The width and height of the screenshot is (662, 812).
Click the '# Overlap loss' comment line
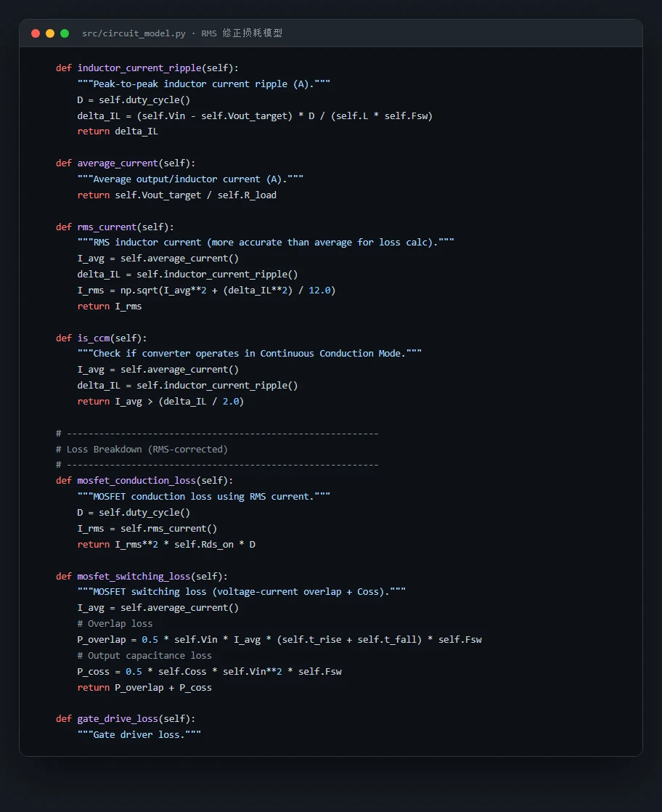pos(115,624)
